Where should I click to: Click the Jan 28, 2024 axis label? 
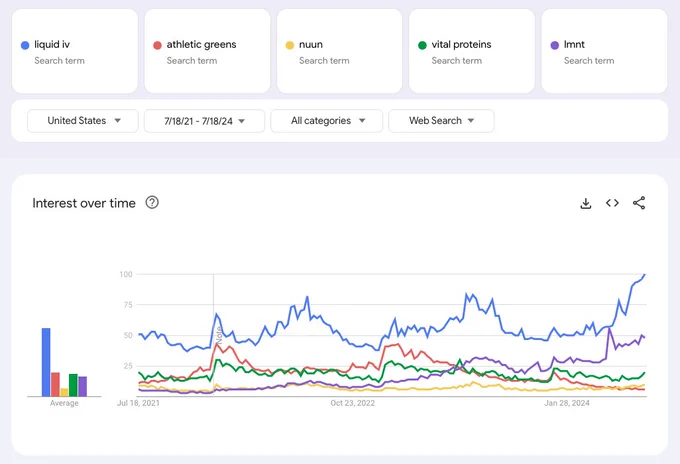pyautogui.click(x=567, y=403)
